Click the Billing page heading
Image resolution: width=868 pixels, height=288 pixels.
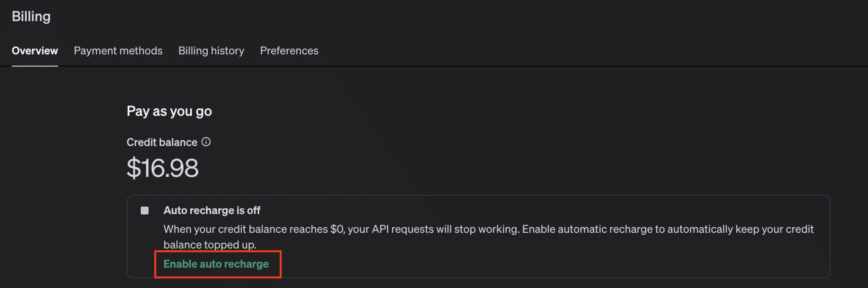31,17
